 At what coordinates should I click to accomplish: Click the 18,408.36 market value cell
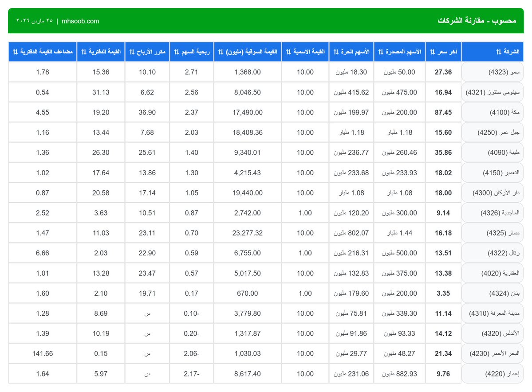pos(248,132)
